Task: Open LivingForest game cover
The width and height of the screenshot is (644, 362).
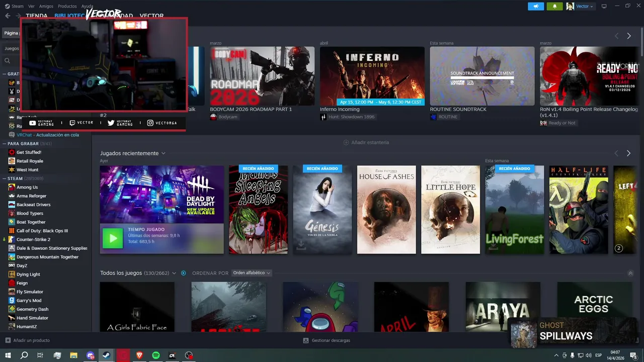Action: pyautogui.click(x=514, y=210)
